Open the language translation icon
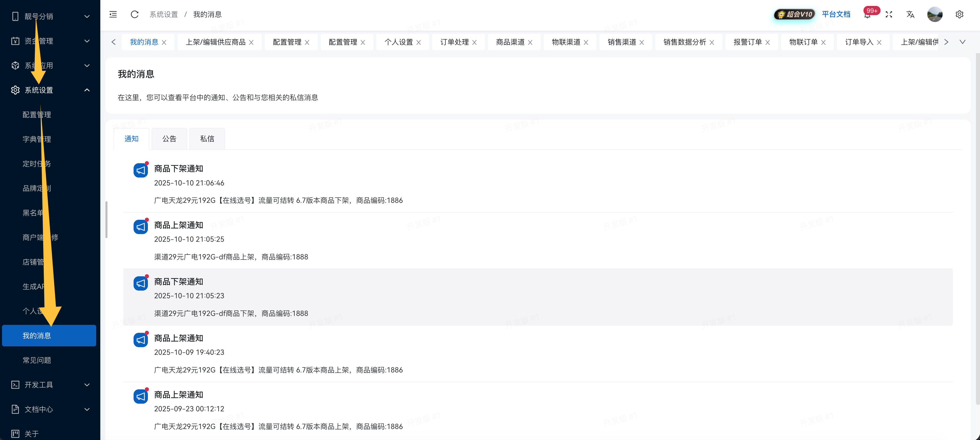Image resolution: width=980 pixels, height=440 pixels. [x=910, y=14]
